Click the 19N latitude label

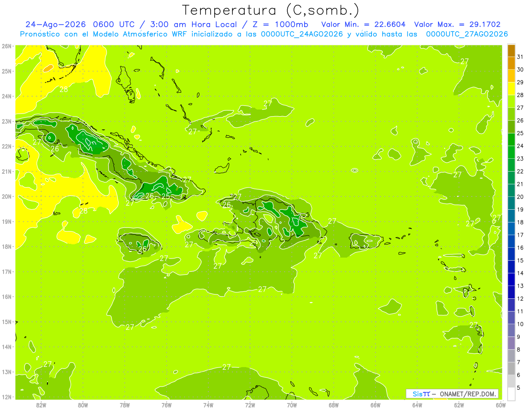click(x=7, y=221)
